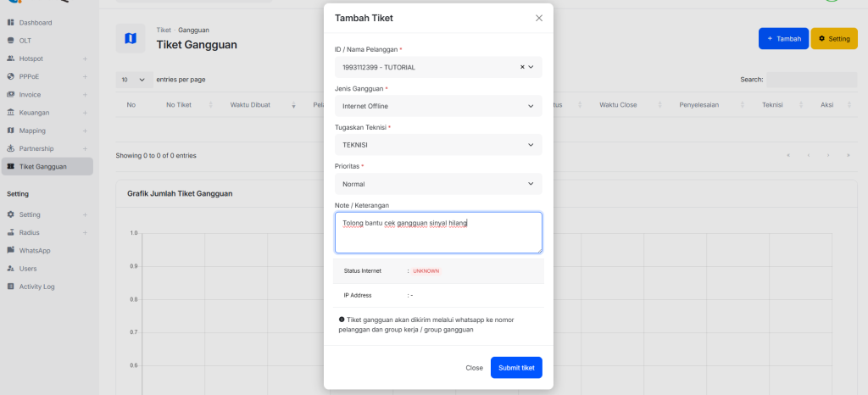Click the WhatsApp icon in the sidebar
This screenshot has width=868, height=395.
tap(10, 250)
